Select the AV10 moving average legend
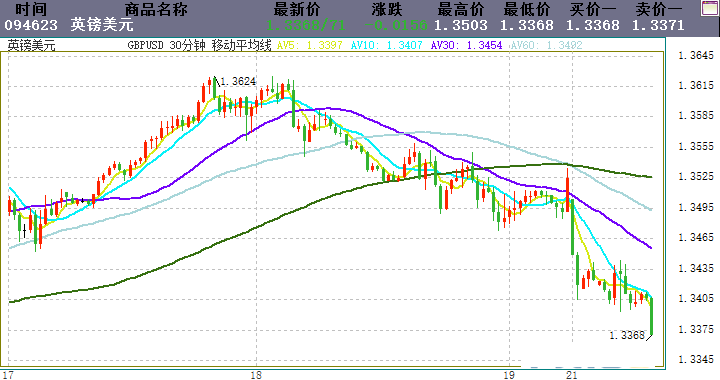The image size is (720, 380). (386, 45)
